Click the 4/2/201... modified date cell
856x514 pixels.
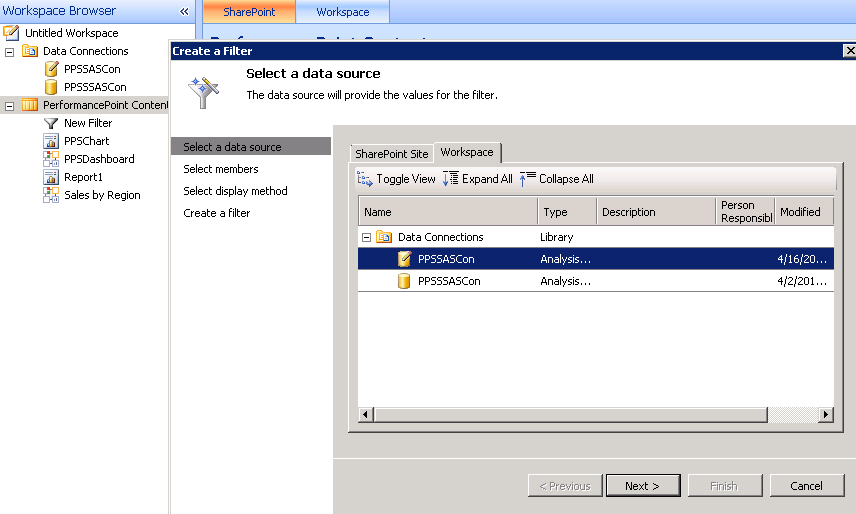click(x=802, y=281)
